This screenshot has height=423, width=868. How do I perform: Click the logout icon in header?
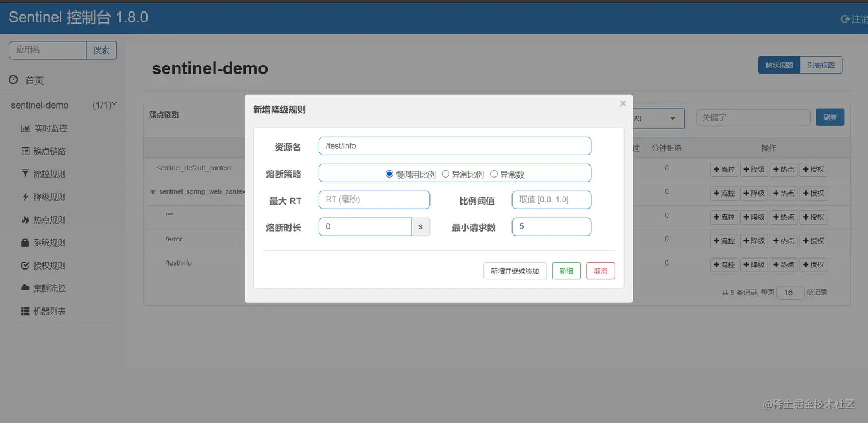845,19
